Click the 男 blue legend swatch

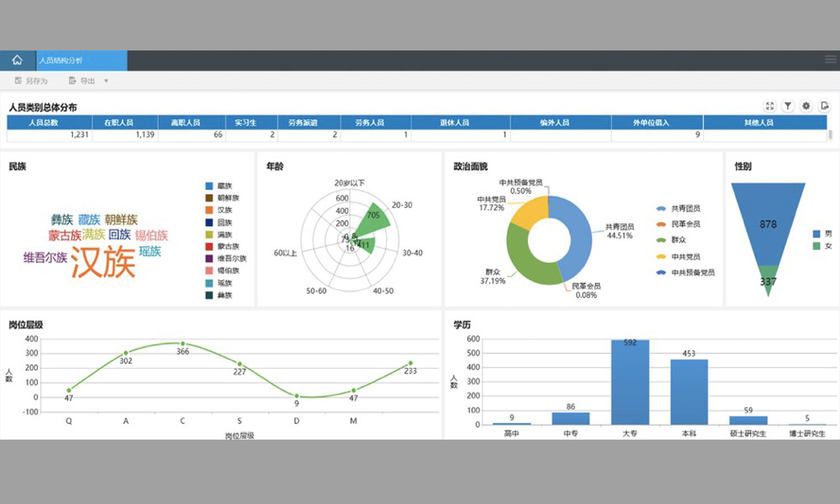pyautogui.click(x=816, y=234)
